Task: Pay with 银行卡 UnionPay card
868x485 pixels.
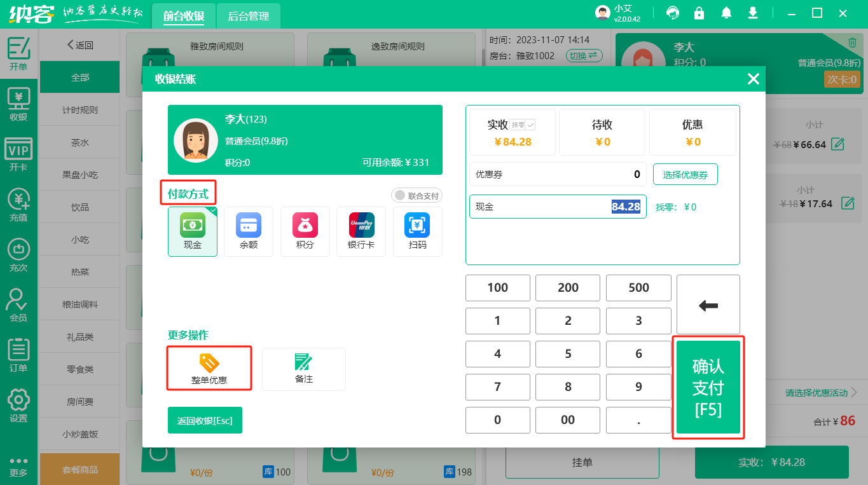Action: (361, 231)
